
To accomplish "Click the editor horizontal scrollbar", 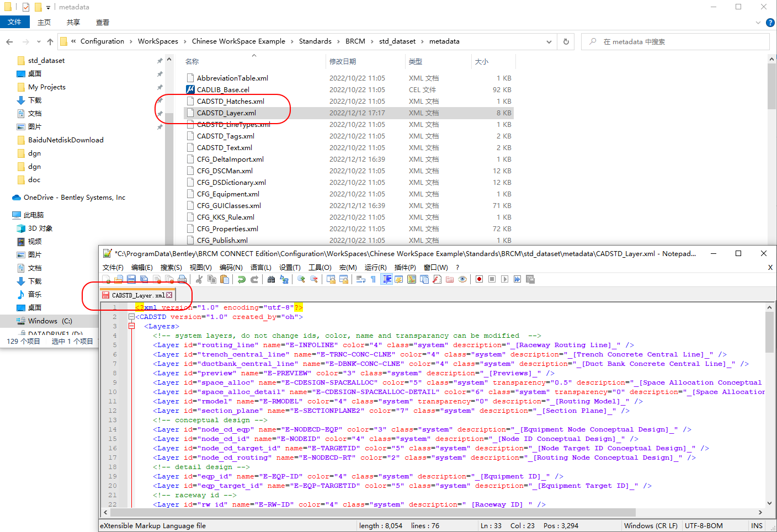I will point(386,513).
